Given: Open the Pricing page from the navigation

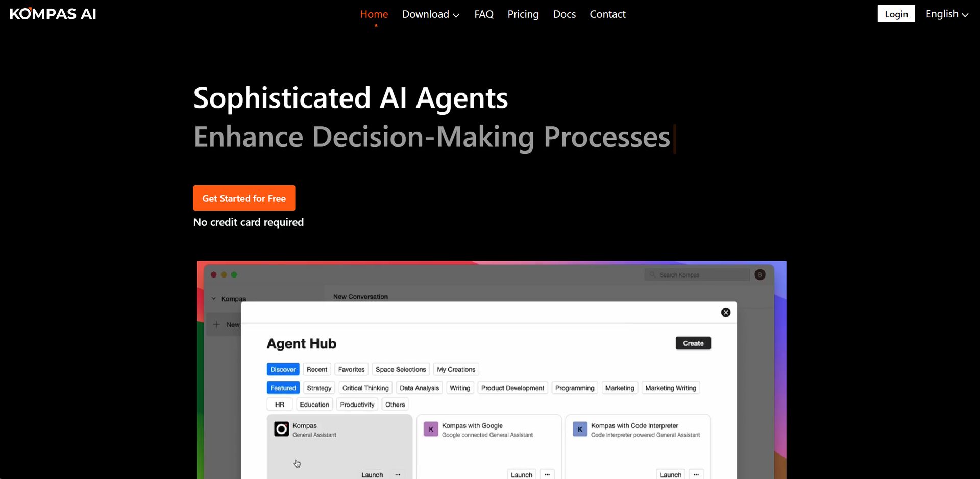Looking at the screenshot, I should [x=523, y=14].
